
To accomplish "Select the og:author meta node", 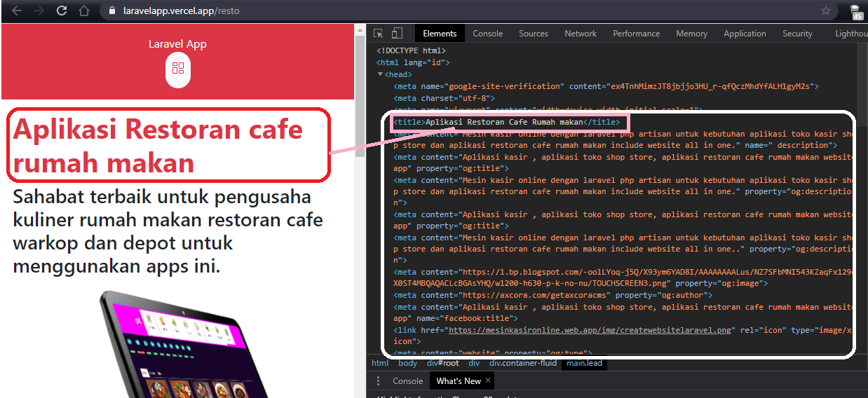I will pos(557,295).
